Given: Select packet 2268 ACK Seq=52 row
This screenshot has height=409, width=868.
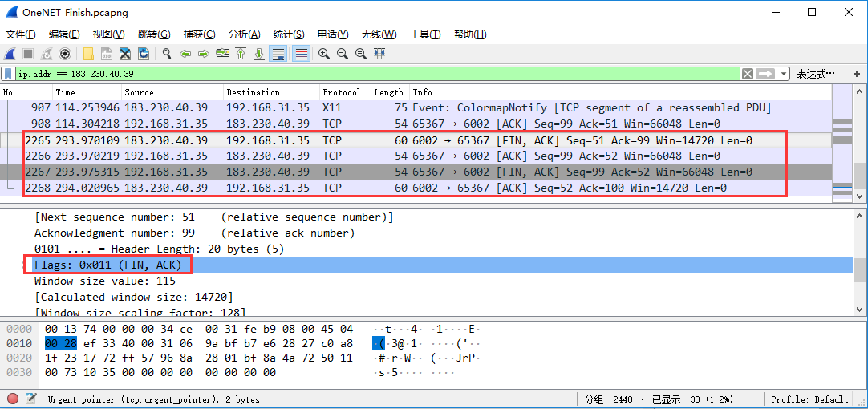Looking at the screenshot, I should pyautogui.click(x=416, y=188).
